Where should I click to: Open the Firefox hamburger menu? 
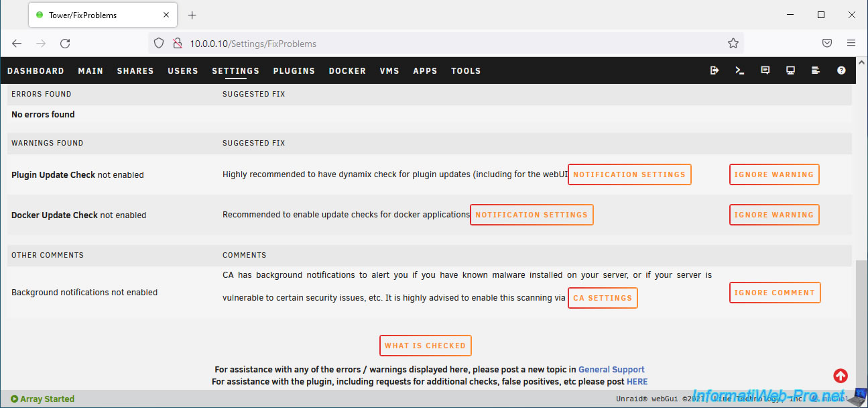(x=851, y=43)
